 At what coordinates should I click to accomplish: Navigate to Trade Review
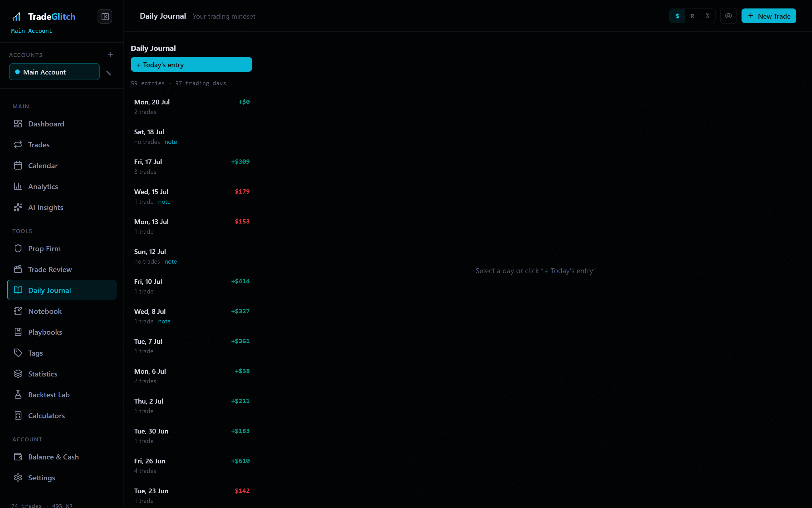(62, 269)
